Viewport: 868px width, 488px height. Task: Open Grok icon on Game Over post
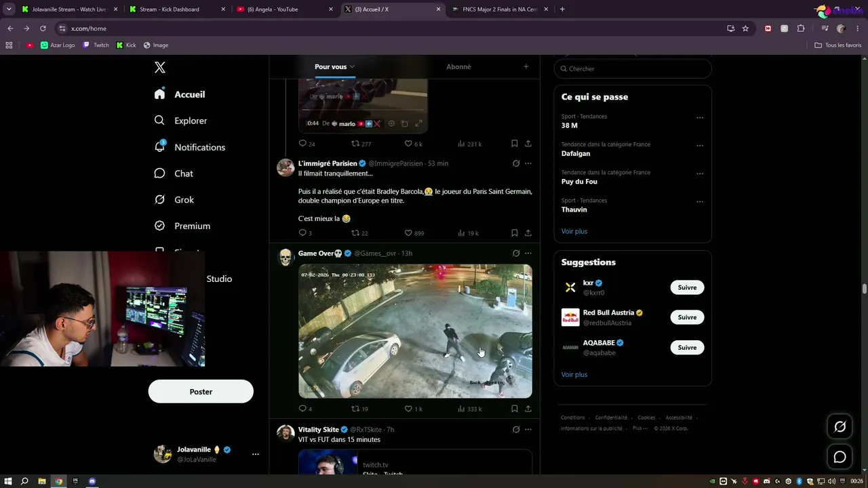coord(516,253)
